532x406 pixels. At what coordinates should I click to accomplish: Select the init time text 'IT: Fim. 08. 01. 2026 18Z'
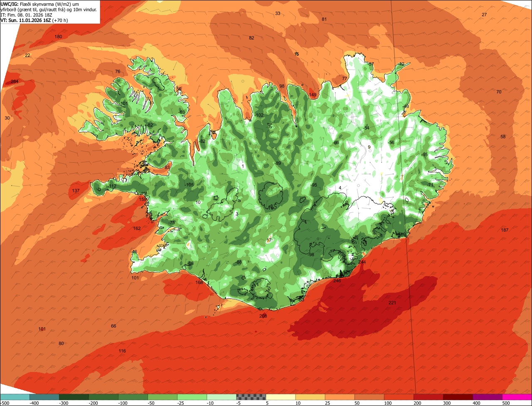point(27,15)
